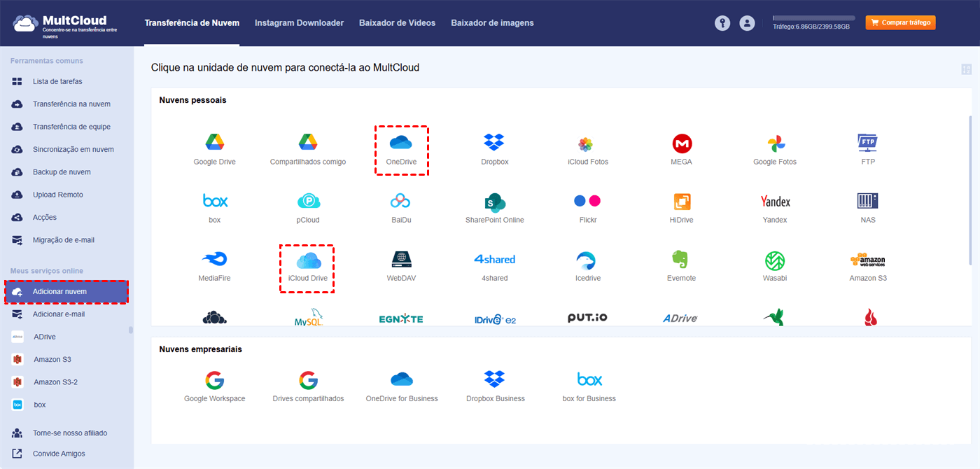Viewport: 980px width, 469px height.
Task: Choose Icedrive cloud
Action: click(x=588, y=266)
